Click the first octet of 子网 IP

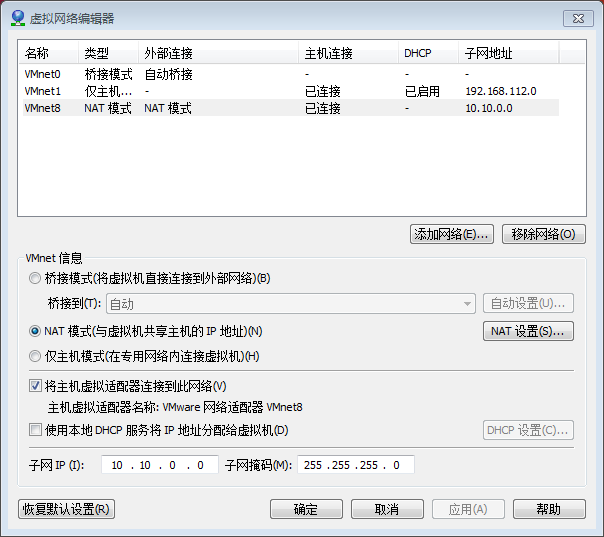[117, 465]
